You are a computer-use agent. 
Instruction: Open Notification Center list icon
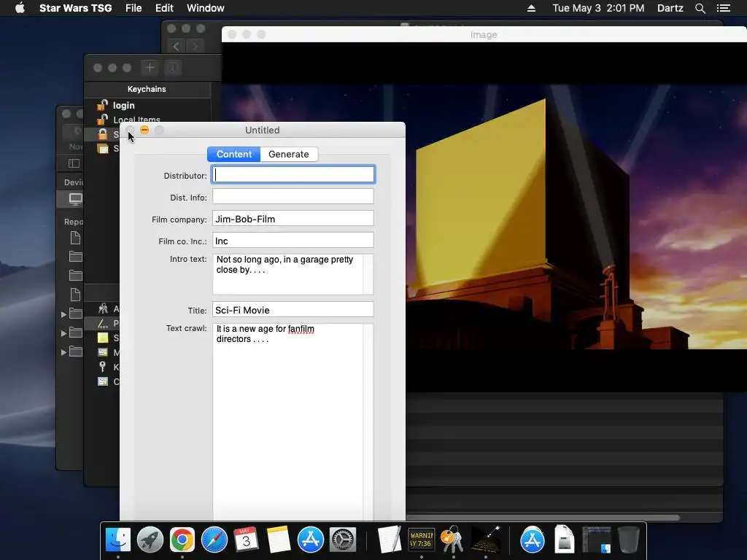[724, 8]
